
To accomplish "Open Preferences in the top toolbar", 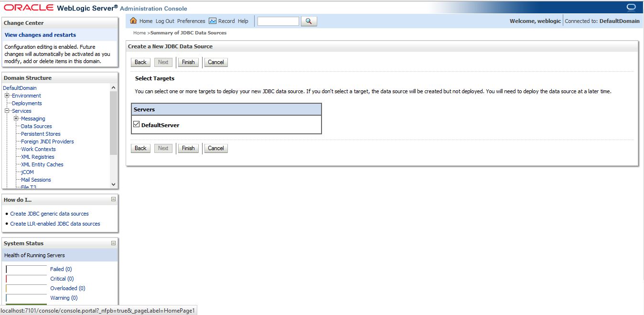I will (x=191, y=21).
